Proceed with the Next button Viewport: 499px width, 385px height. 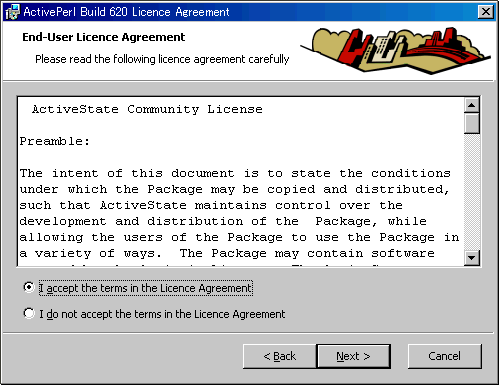tap(353, 356)
